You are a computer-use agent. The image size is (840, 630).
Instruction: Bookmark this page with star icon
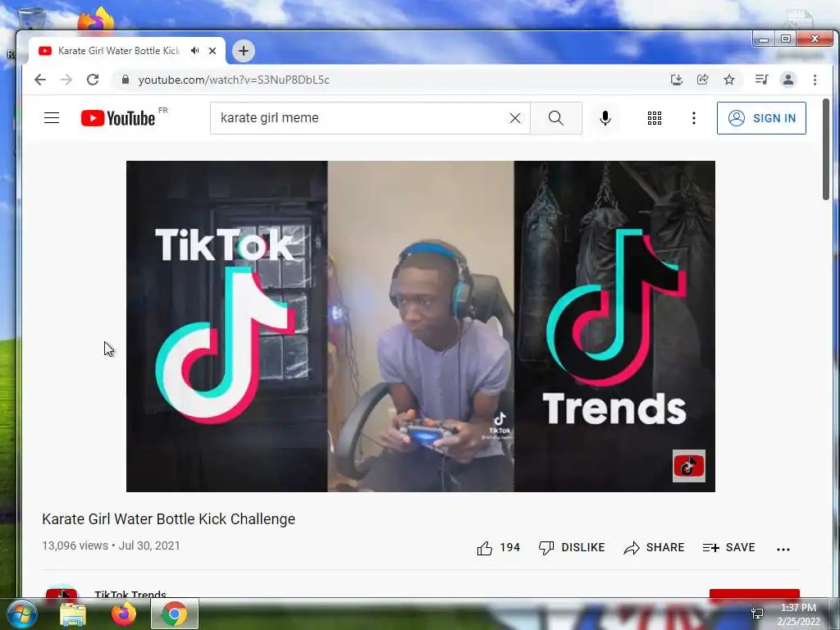[729, 80]
